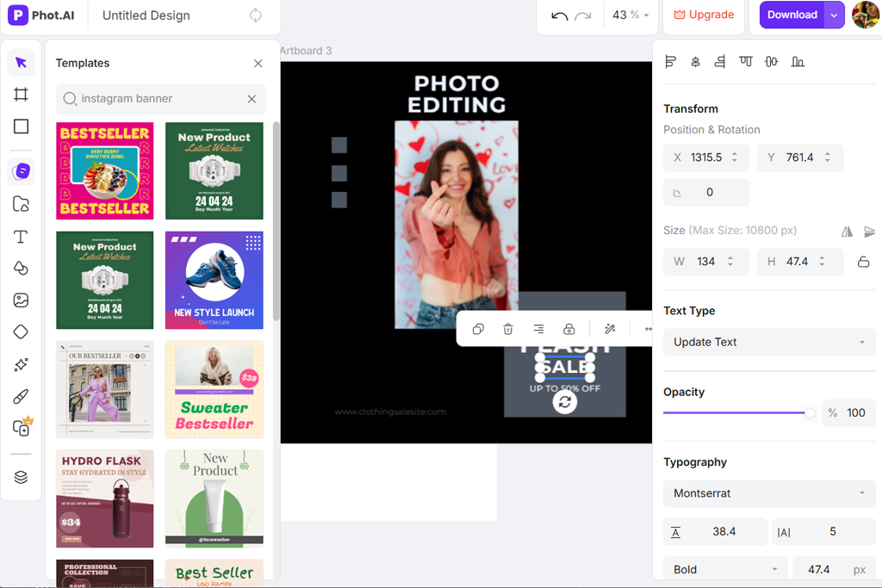
Task: Open the premium crown feature icon
Action: (x=22, y=428)
